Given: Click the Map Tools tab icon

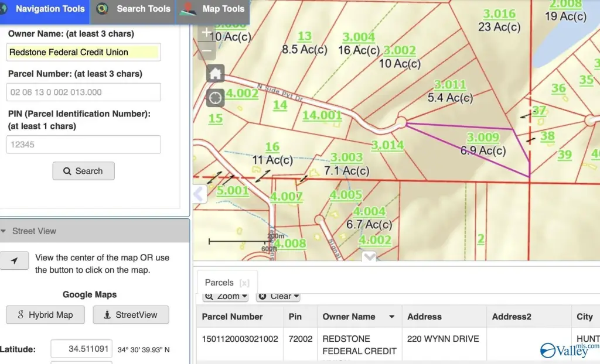Looking at the screenshot, I should pyautogui.click(x=187, y=9).
